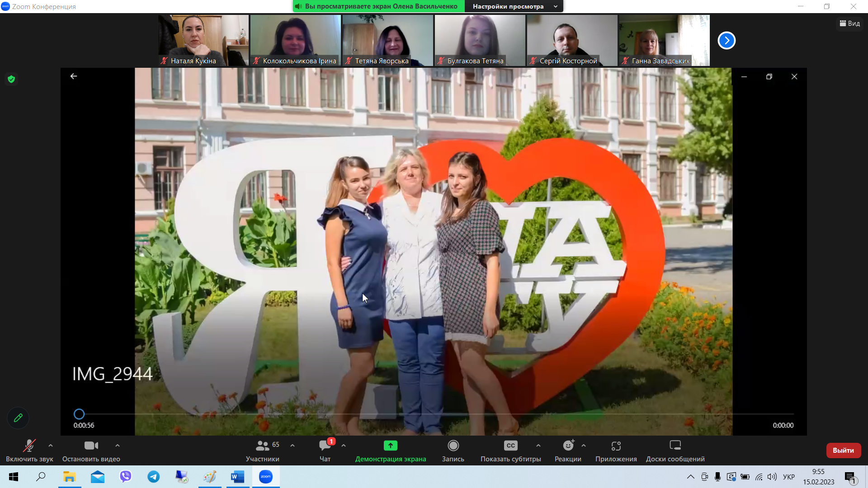Expand the audio options chevron
Viewport: 868px width, 488px height.
[51, 446]
